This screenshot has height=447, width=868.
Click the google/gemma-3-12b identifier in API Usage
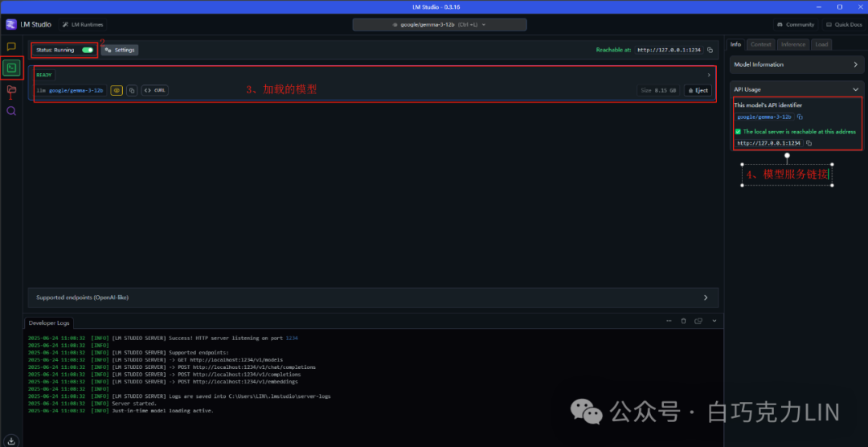pyautogui.click(x=764, y=117)
